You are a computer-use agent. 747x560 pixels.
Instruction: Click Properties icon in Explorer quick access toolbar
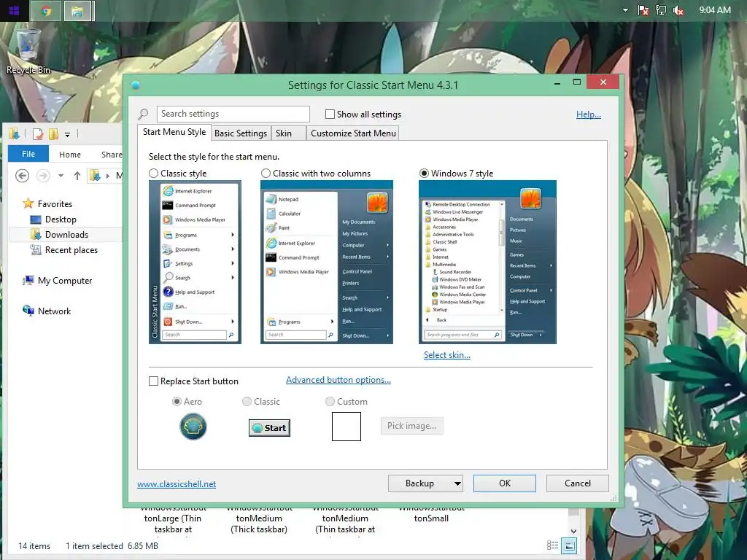38,134
